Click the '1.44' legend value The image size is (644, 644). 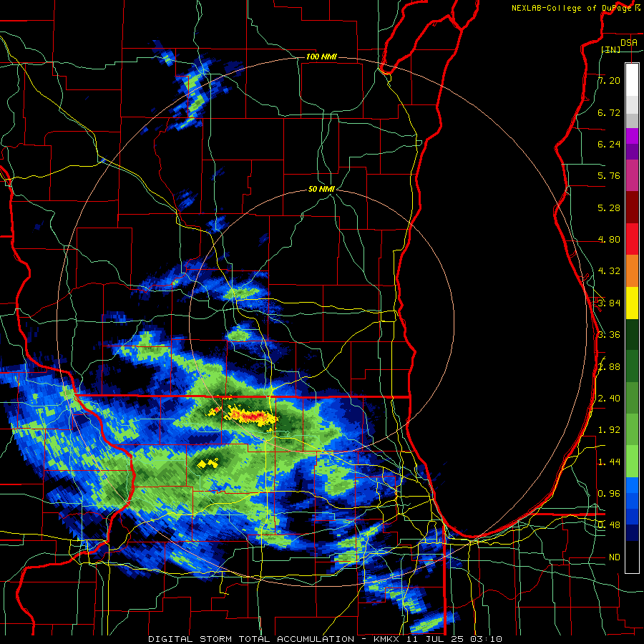[609, 462]
